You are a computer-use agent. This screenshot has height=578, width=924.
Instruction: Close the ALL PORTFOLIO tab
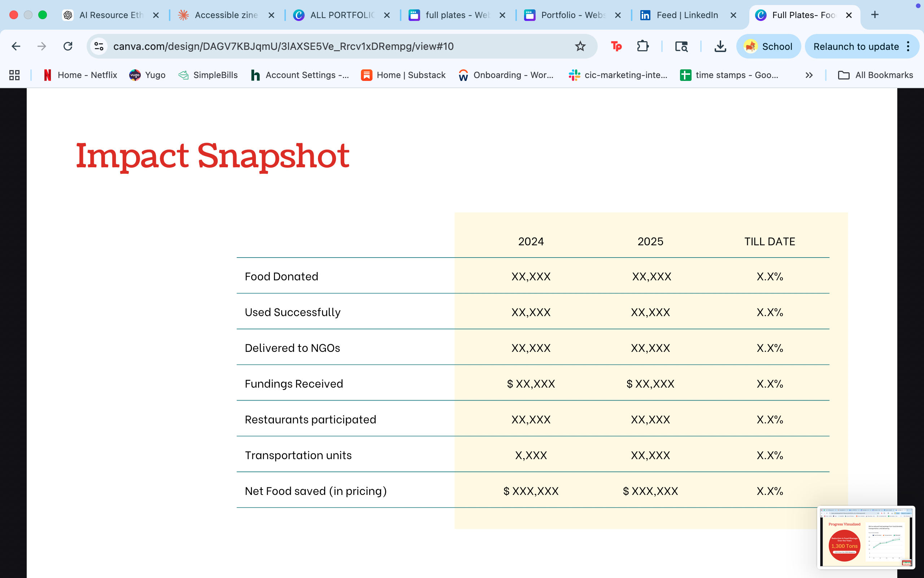387,15
